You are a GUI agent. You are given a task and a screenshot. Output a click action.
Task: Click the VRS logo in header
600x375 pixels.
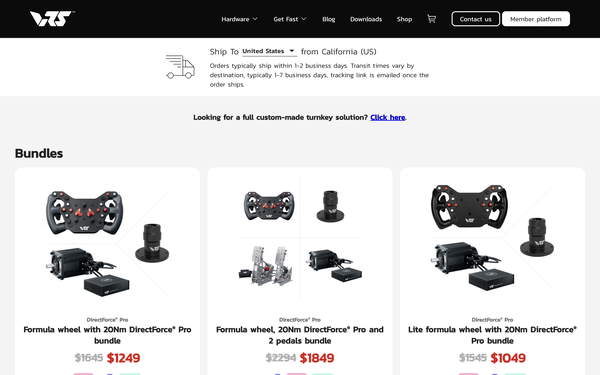point(52,18)
